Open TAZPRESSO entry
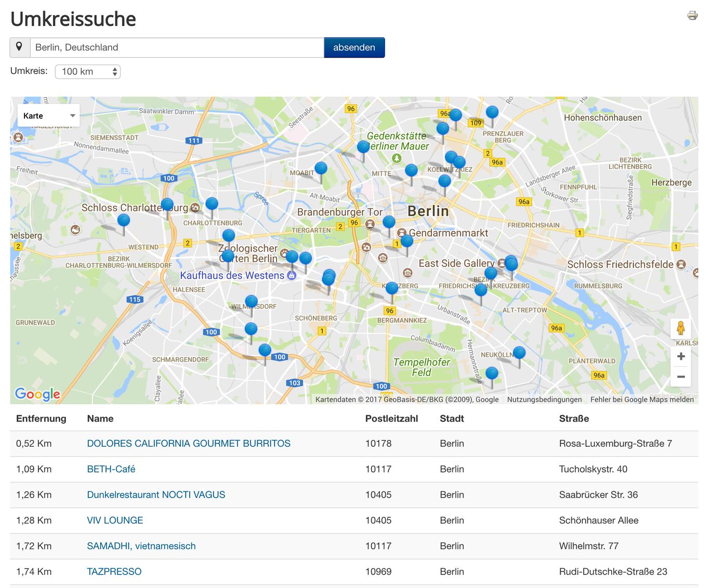The width and height of the screenshot is (710, 588). 114,571
